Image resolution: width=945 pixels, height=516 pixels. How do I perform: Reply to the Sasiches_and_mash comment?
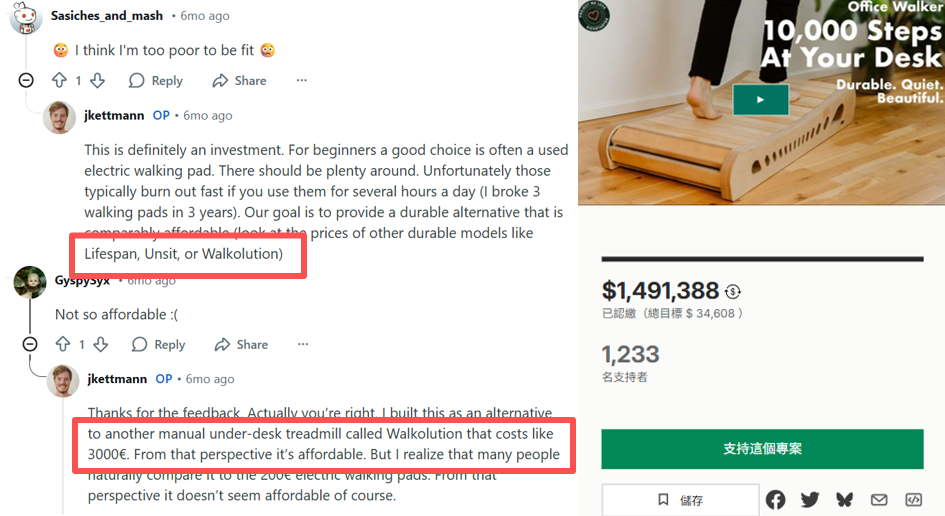156,81
